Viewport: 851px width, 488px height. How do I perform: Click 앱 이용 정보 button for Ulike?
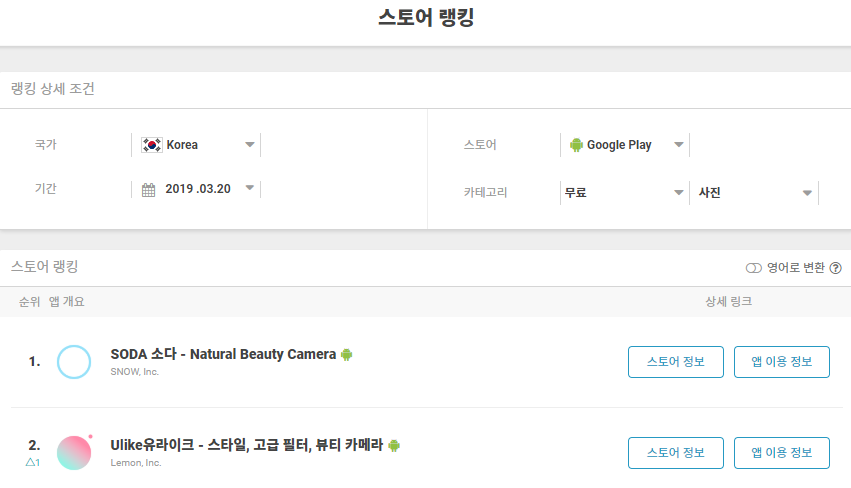pyautogui.click(x=782, y=453)
